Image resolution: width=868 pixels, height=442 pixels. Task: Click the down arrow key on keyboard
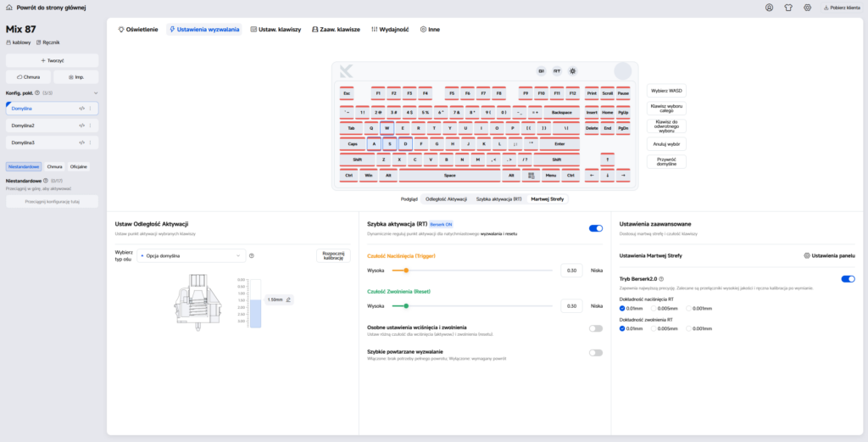click(607, 175)
